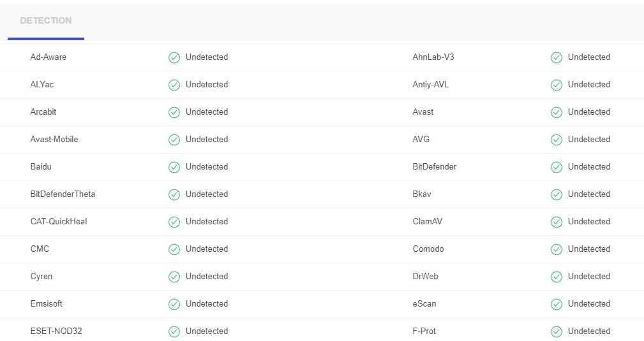
Task: Click the Avast Undetected result text
Action: [589, 112]
